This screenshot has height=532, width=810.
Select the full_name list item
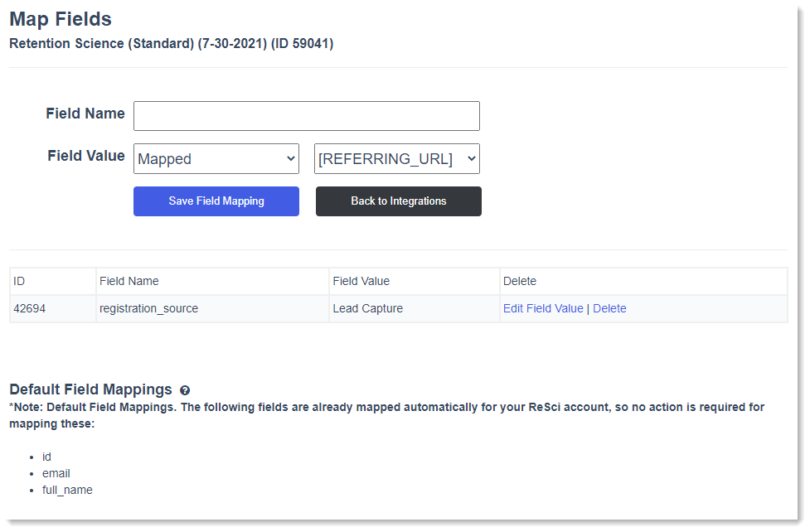pos(67,490)
